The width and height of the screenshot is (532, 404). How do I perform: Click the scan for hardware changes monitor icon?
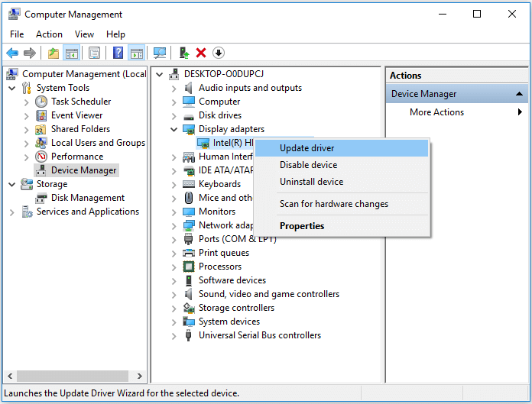click(160, 53)
